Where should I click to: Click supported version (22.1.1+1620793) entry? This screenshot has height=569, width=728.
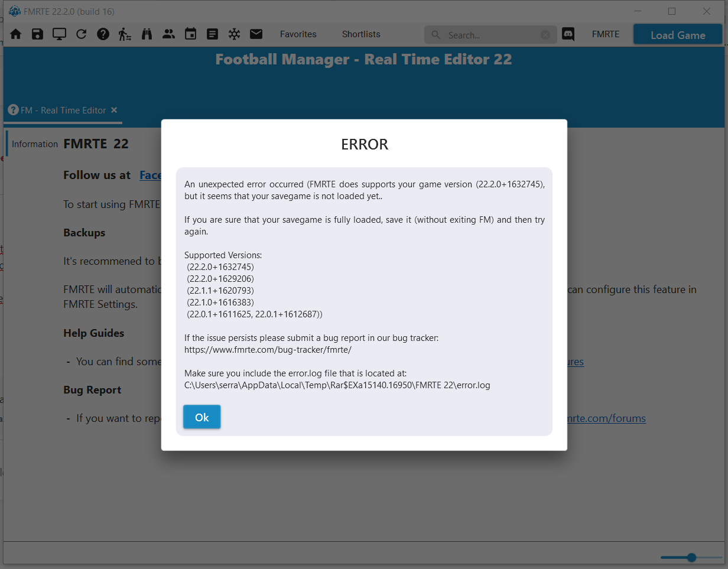click(x=220, y=291)
